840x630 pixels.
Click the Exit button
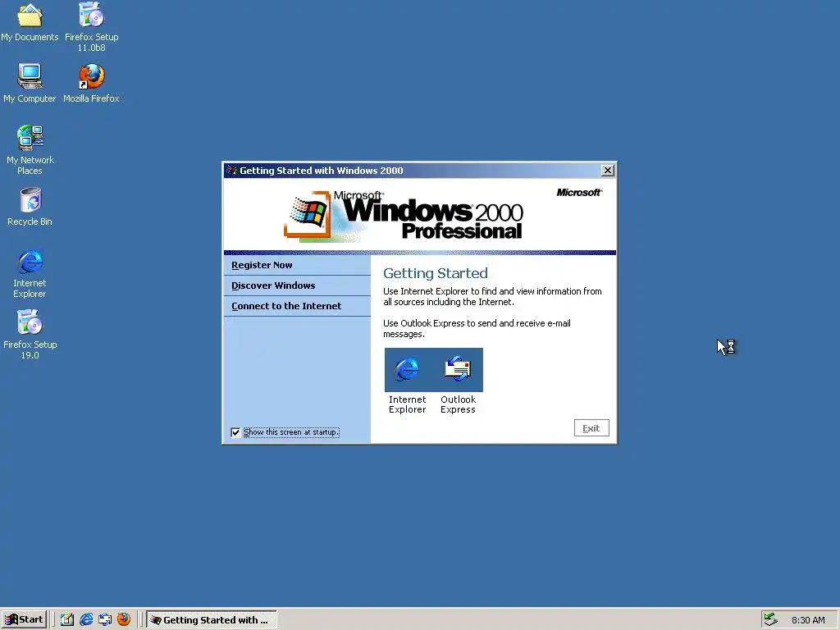coord(591,428)
